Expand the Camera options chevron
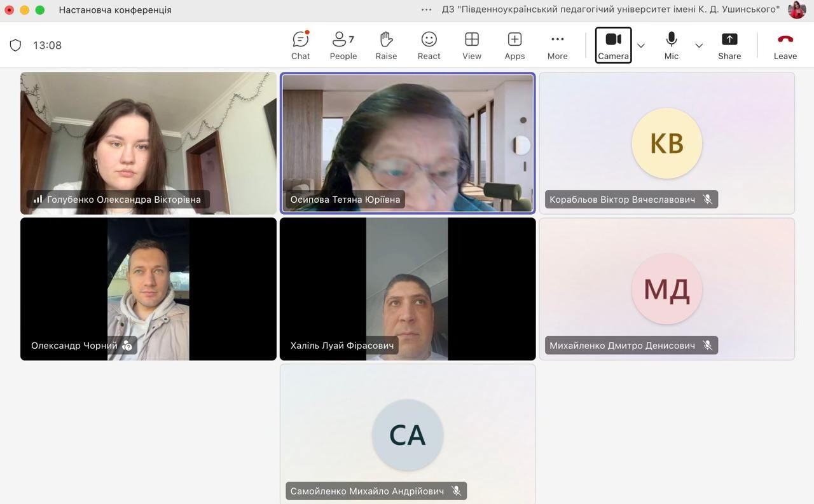814x504 pixels. (641, 46)
